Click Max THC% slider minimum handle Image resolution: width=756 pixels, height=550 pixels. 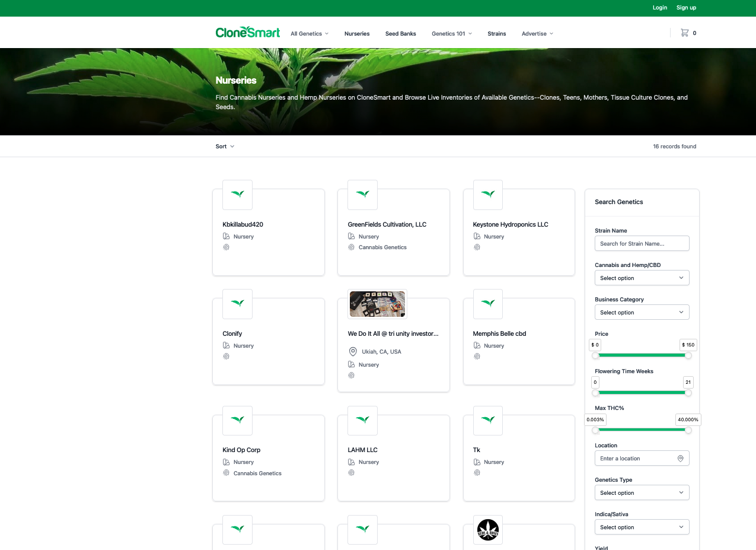[x=595, y=430]
